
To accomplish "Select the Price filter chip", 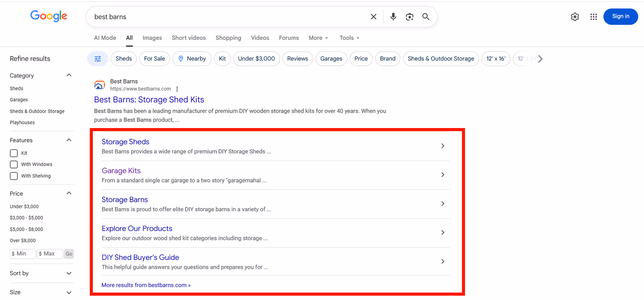I will [x=361, y=59].
